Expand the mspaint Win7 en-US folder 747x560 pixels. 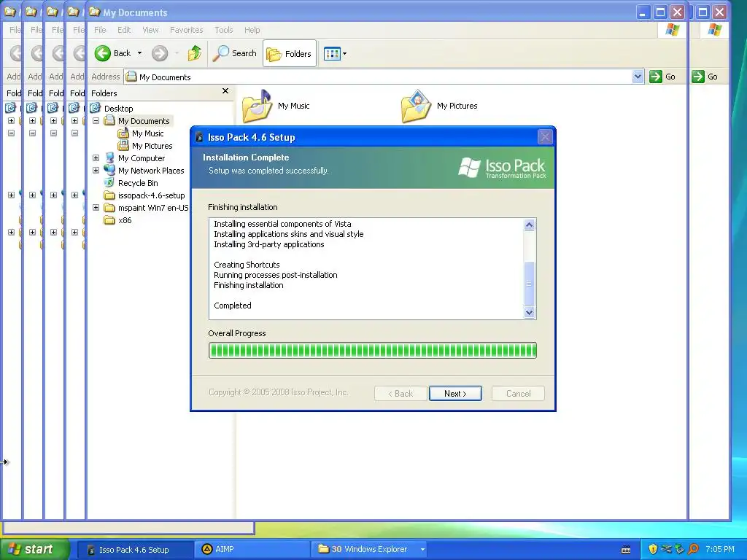click(96, 208)
